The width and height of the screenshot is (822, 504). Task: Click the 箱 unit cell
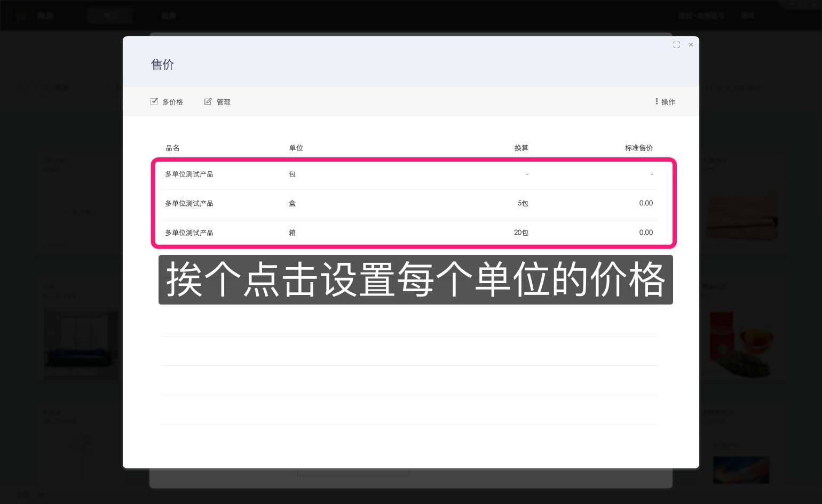(292, 233)
